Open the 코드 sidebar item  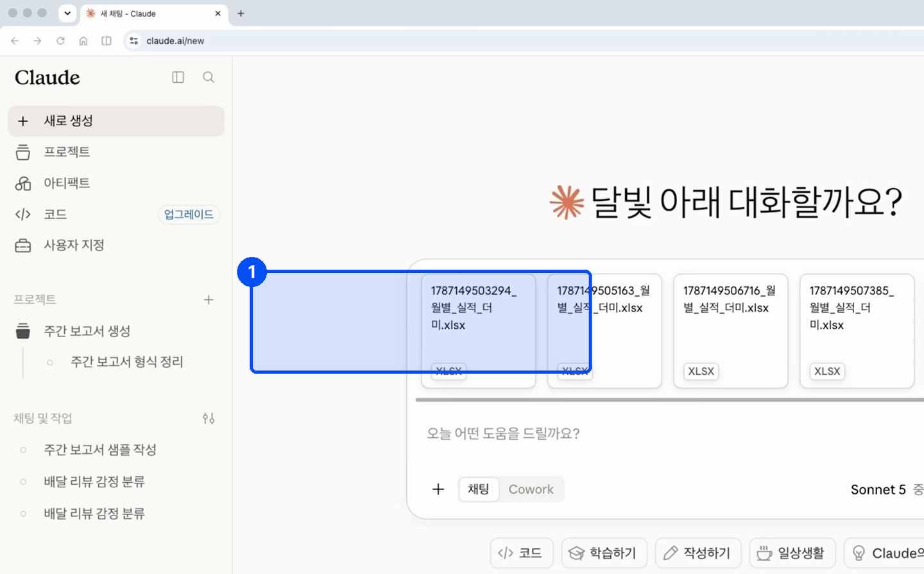click(x=55, y=214)
